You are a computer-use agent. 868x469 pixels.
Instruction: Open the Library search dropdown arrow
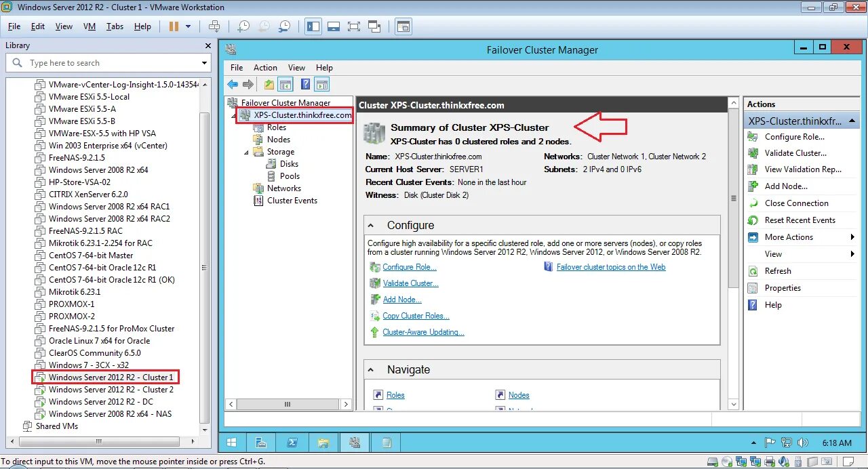click(204, 63)
